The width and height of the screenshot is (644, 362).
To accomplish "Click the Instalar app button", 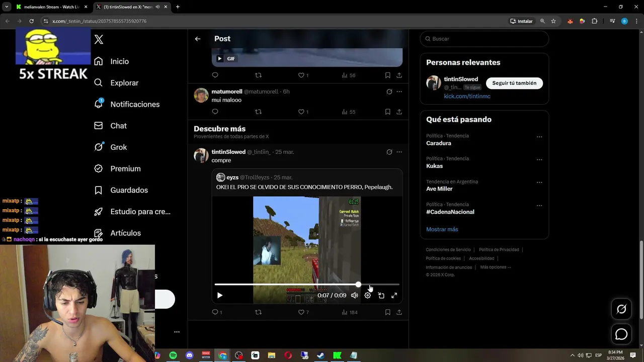I will pos(521,21).
